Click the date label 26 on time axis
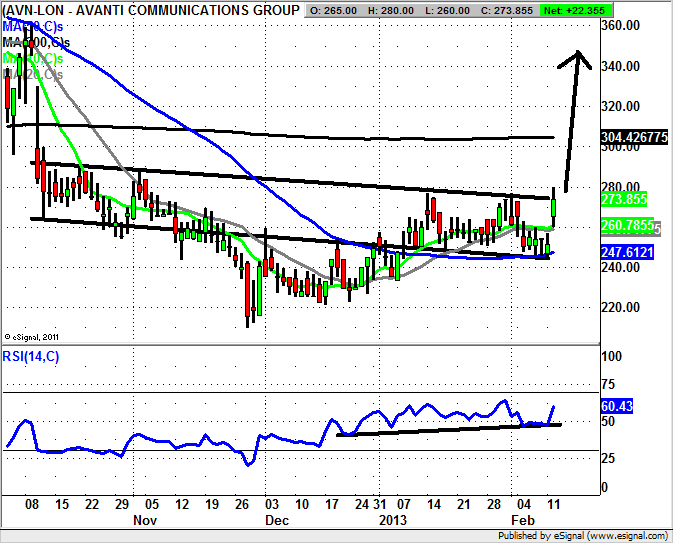 point(242,504)
